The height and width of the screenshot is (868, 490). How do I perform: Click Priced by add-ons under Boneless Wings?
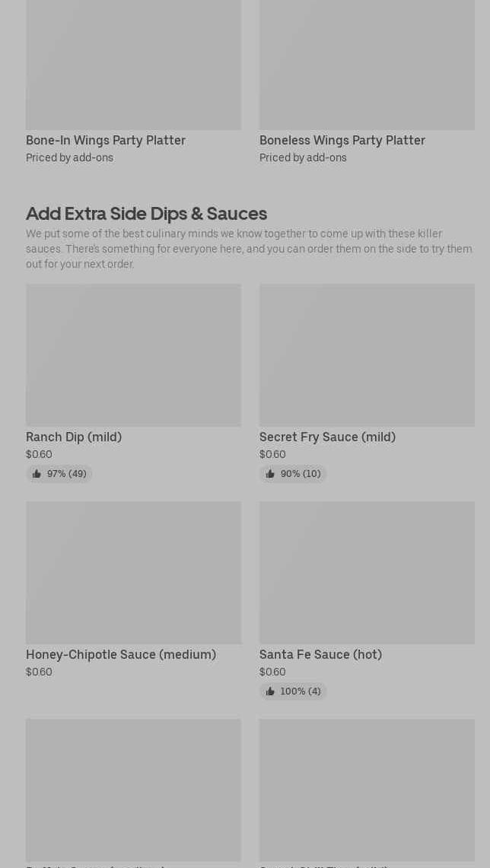(x=303, y=158)
